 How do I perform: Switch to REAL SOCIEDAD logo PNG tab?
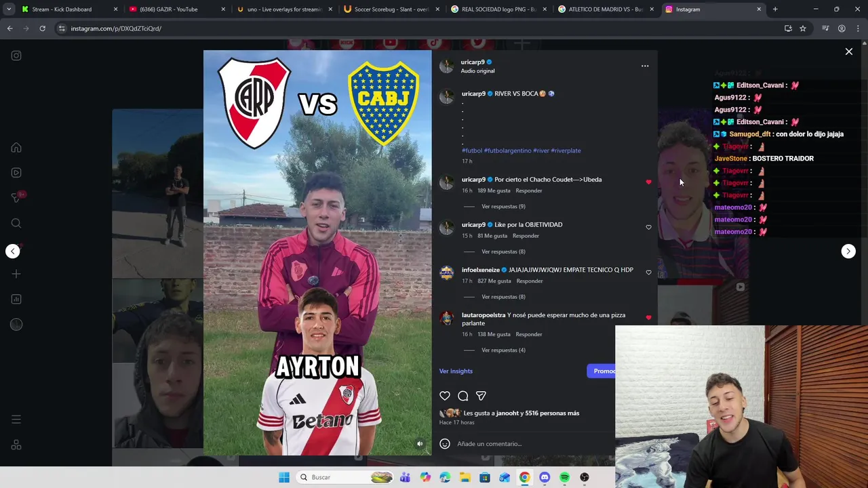click(498, 9)
